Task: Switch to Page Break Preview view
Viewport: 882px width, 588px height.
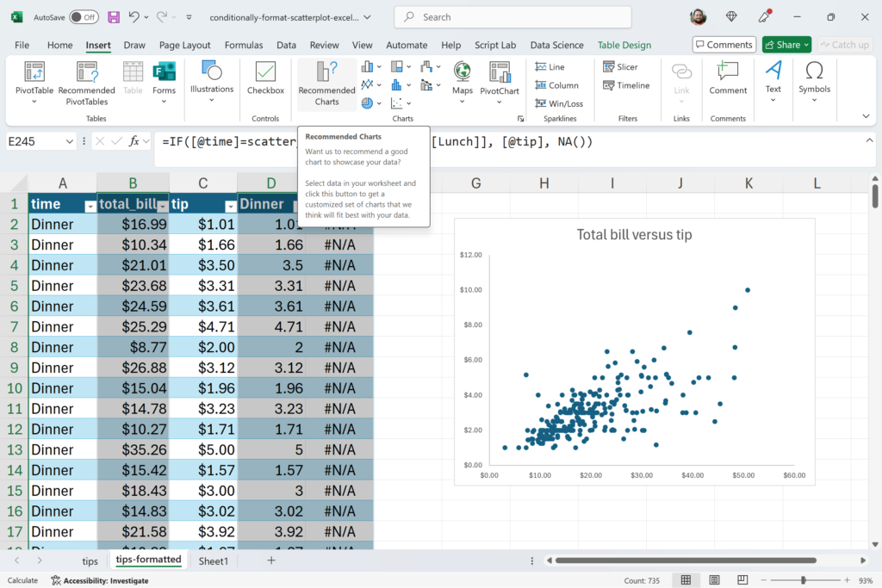Action: pyautogui.click(x=744, y=580)
